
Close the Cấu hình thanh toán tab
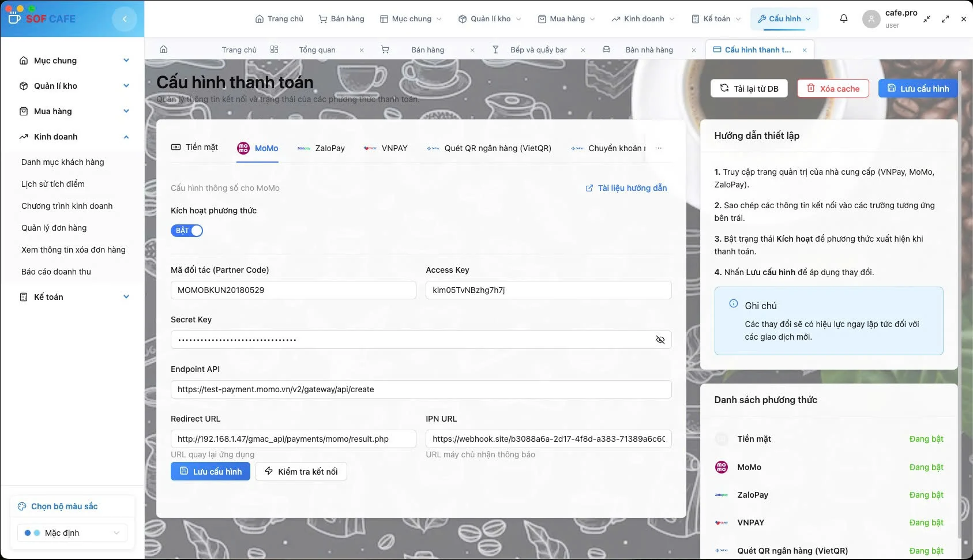805,50
